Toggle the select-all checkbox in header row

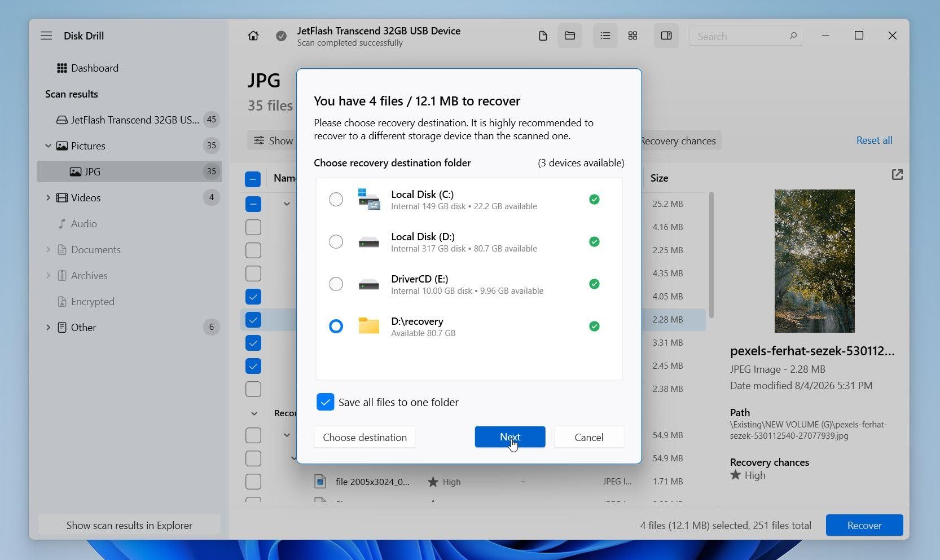(x=253, y=179)
